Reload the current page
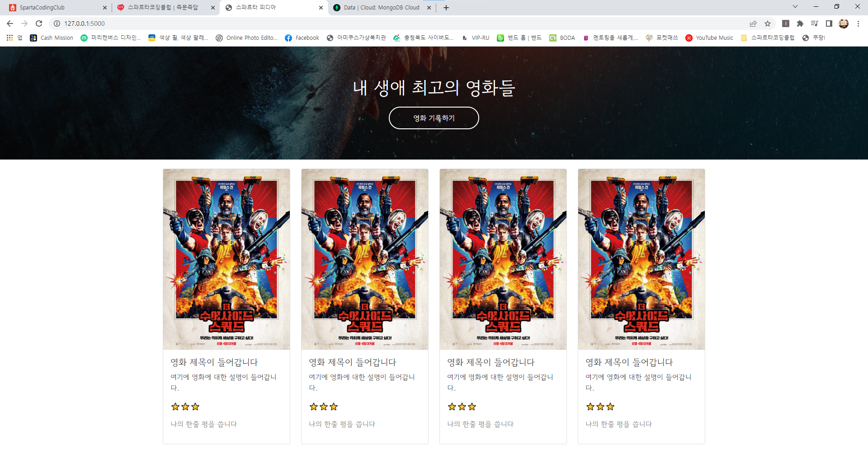 (39, 23)
